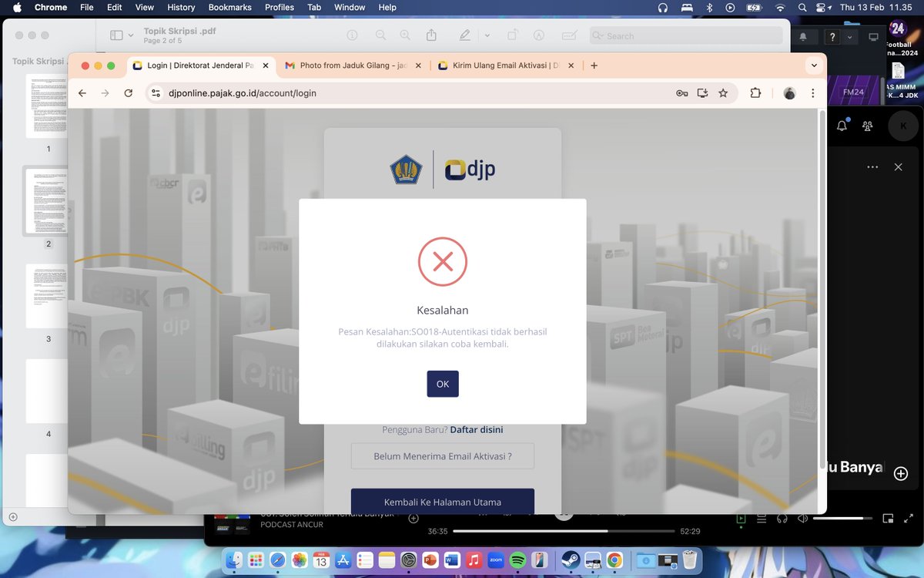This screenshot has height=578, width=924.
Task: Expand Preview highlight color dropdown
Action: click(487, 35)
